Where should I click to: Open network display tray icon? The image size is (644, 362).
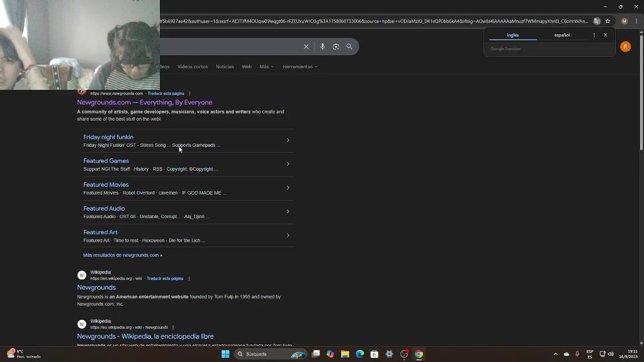tap(602, 354)
